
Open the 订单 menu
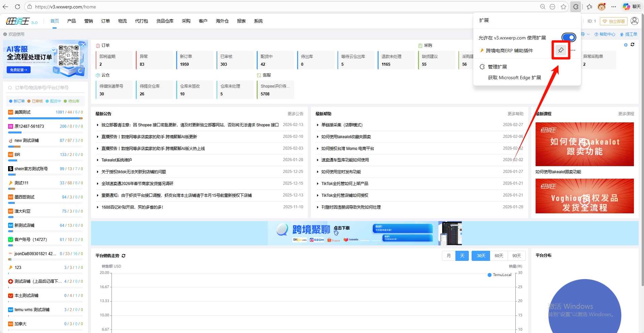click(x=105, y=21)
